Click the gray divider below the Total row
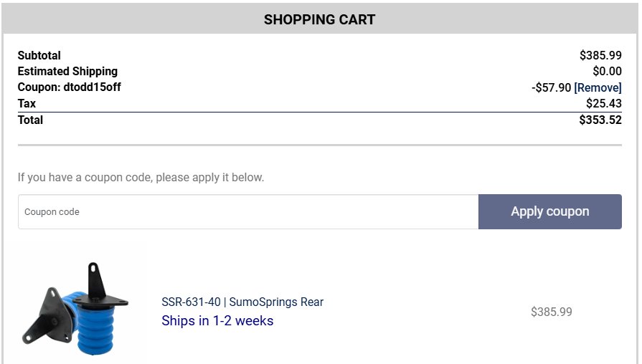642x364 pixels. point(320,145)
